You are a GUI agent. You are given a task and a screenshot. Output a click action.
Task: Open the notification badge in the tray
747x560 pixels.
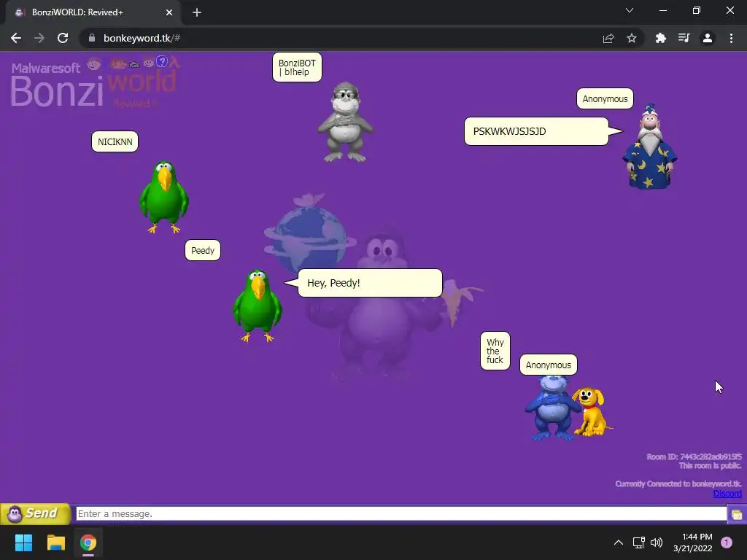pos(727,542)
